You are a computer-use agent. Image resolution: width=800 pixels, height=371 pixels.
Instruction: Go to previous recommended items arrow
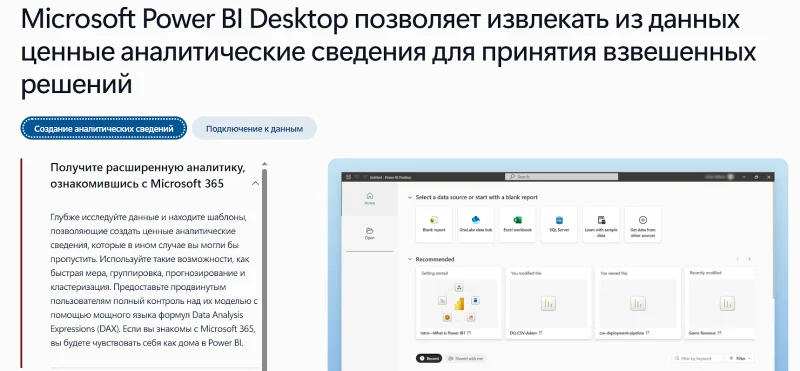click(738, 259)
